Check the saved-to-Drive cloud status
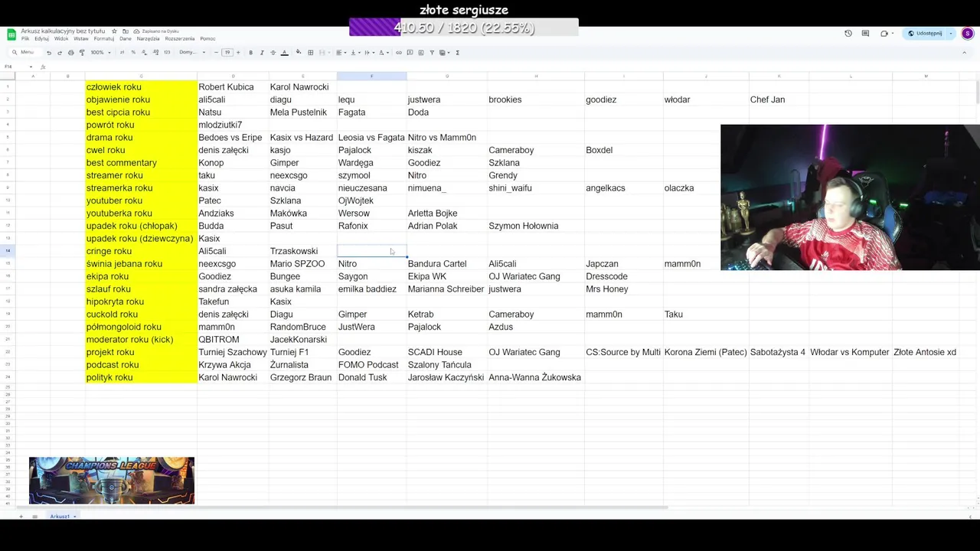Screen dimensions: 980x551 (136, 31)
